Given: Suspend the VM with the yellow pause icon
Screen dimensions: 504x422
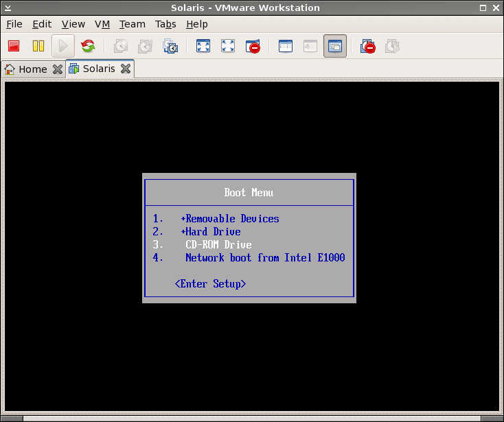Looking at the screenshot, I should pyautogui.click(x=38, y=46).
